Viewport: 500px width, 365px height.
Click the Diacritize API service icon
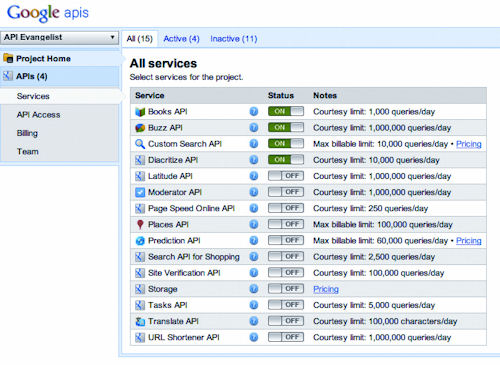140,160
